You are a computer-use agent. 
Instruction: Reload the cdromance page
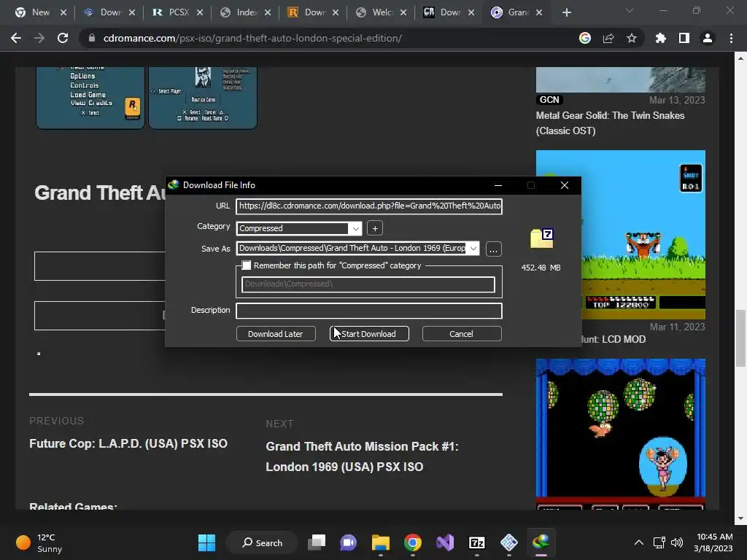pos(63,38)
